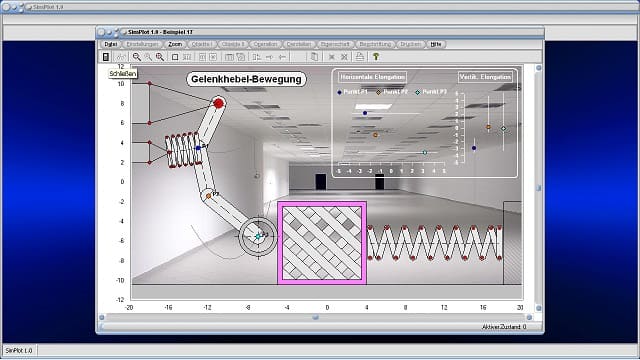Open the Hilfe menu
Screen dimensions: 640x360
[436, 44]
